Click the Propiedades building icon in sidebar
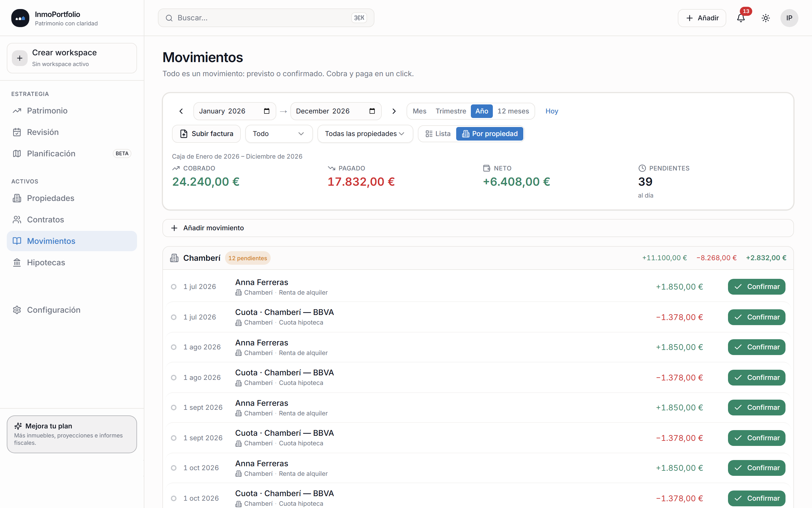812x508 pixels. coord(17,198)
